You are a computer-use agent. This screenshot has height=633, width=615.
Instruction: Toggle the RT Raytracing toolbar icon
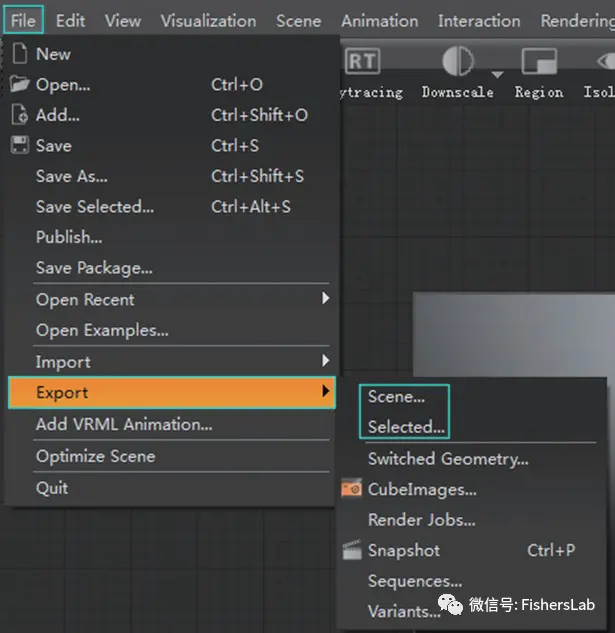[x=363, y=61]
